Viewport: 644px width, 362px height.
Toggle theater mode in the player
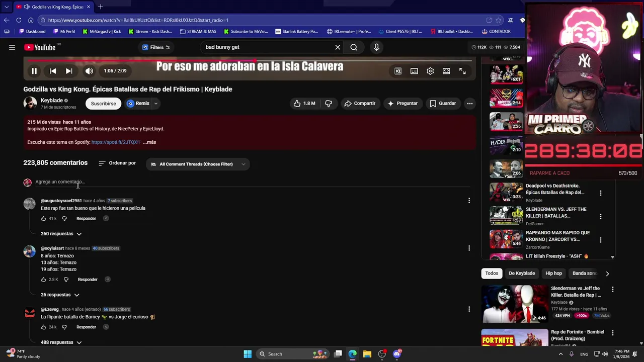(446, 71)
